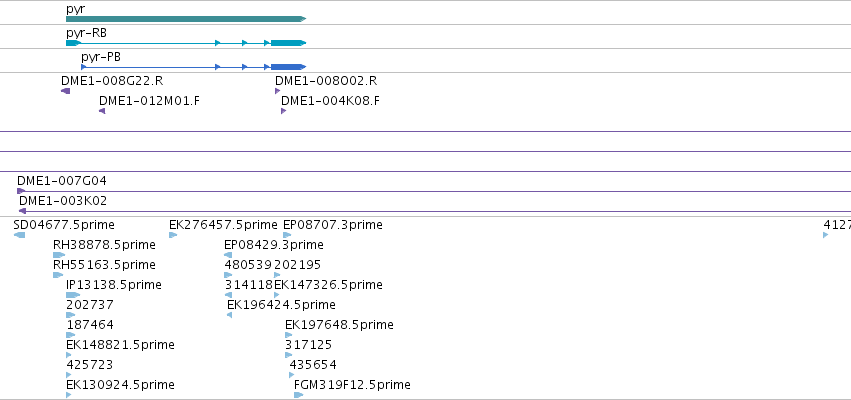This screenshot has width=851, height=400.
Task: Select the EK197648.5prime EST glyph
Action: tap(289, 335)
